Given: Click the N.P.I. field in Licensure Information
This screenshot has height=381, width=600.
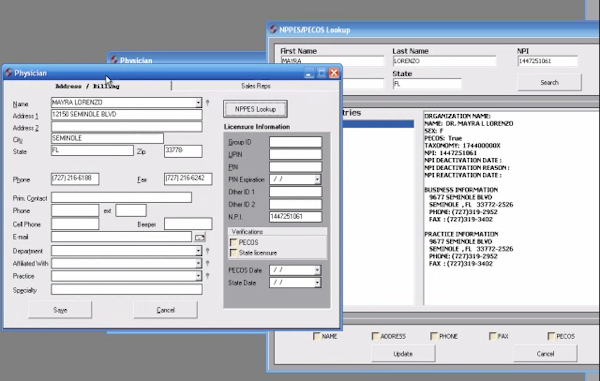Looking at the screenshot, I should (x=295, y=217).
